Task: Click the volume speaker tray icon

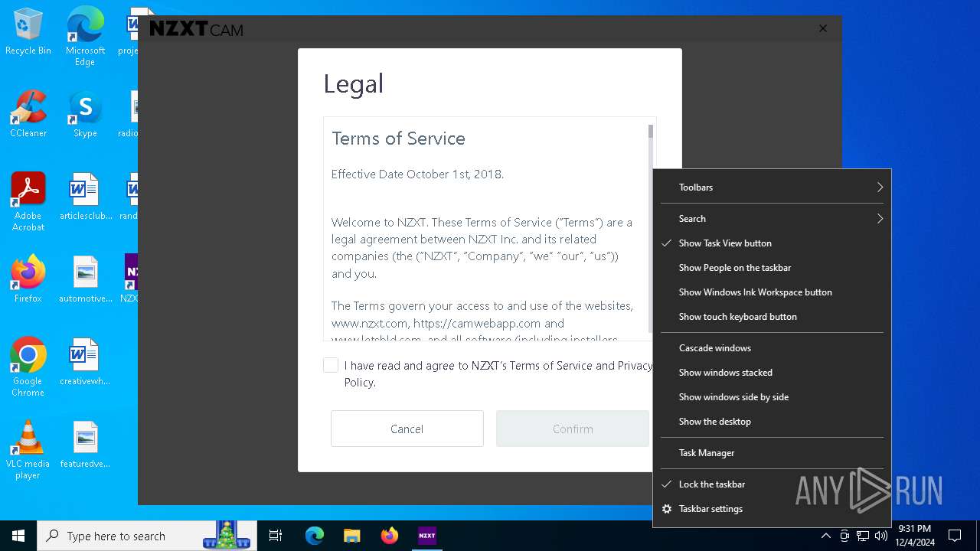Action: click(x=881, y=536)
